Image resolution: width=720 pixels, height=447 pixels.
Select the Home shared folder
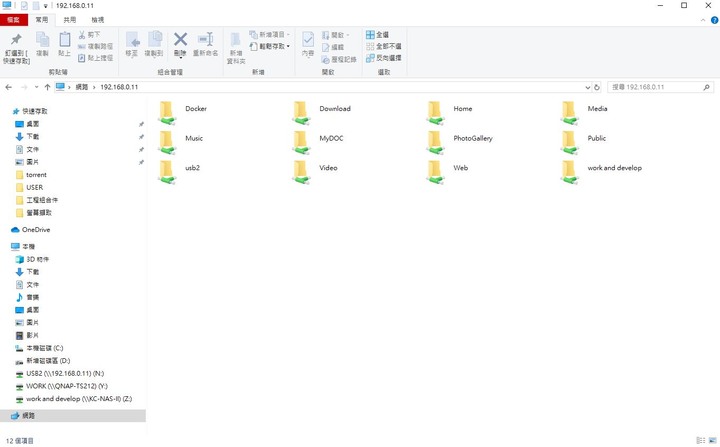(x=449, y=113)
